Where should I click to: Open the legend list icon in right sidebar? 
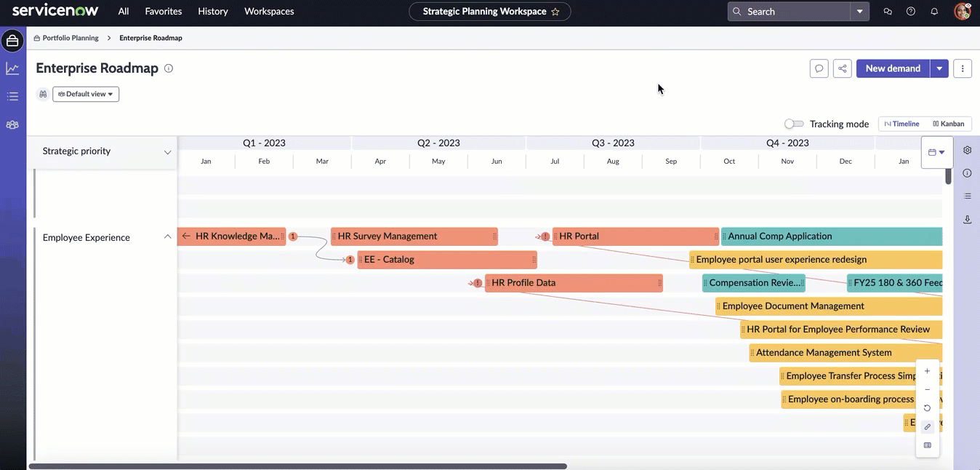coord(968,196)
